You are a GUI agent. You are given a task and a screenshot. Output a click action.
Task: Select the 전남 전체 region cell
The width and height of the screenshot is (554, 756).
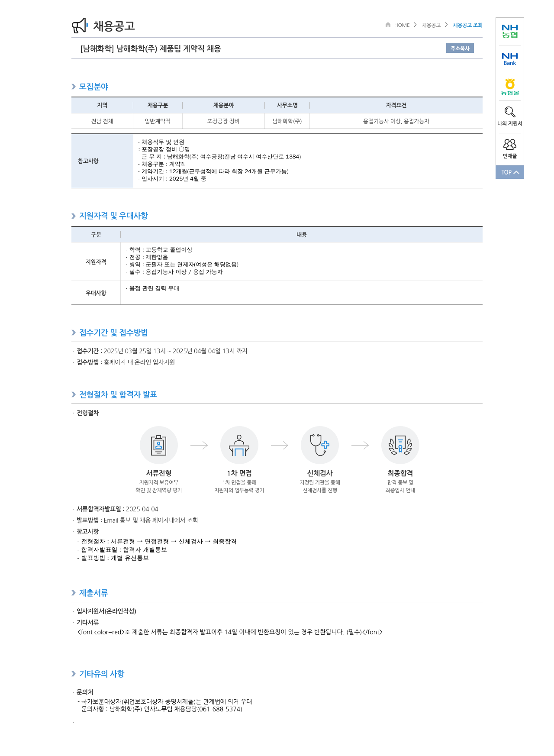(102, 121)
